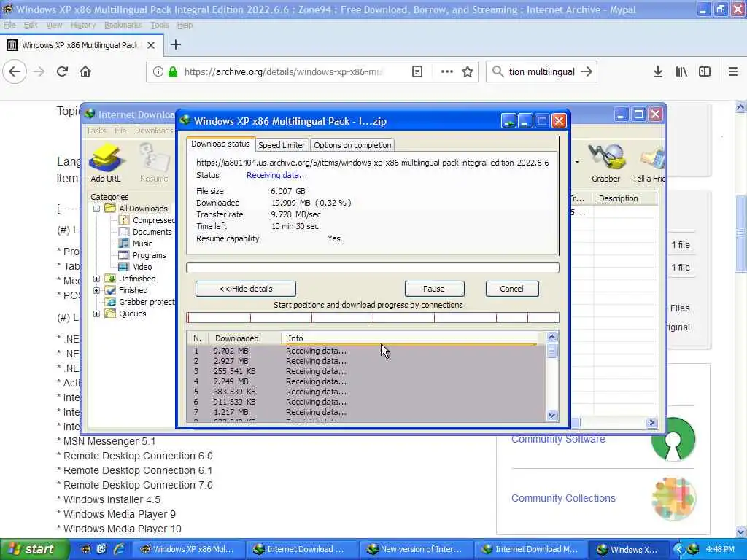The height and width of the screenshot is (560, 747).
Task: Open the browser hamburger menu
Action: pyautogui.click(x=732, y=72)
